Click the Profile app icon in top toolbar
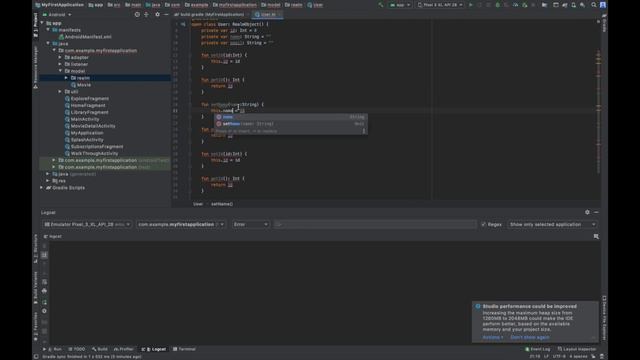Screen dimensions: 640x360 tap(516, 5)
